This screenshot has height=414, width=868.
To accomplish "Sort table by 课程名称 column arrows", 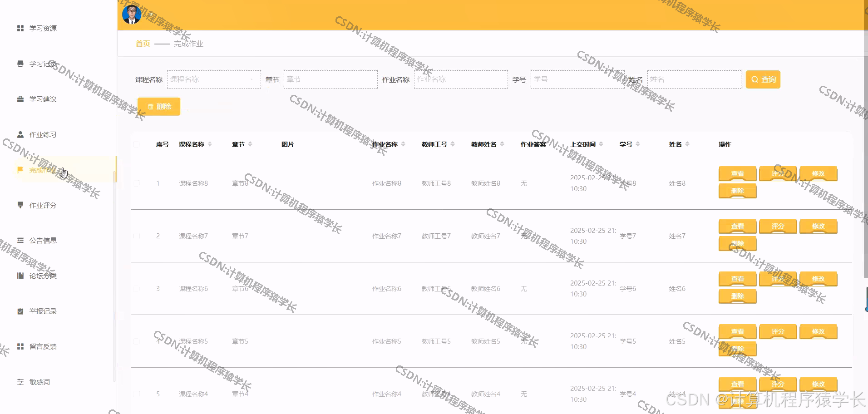I will pos(210,144).
